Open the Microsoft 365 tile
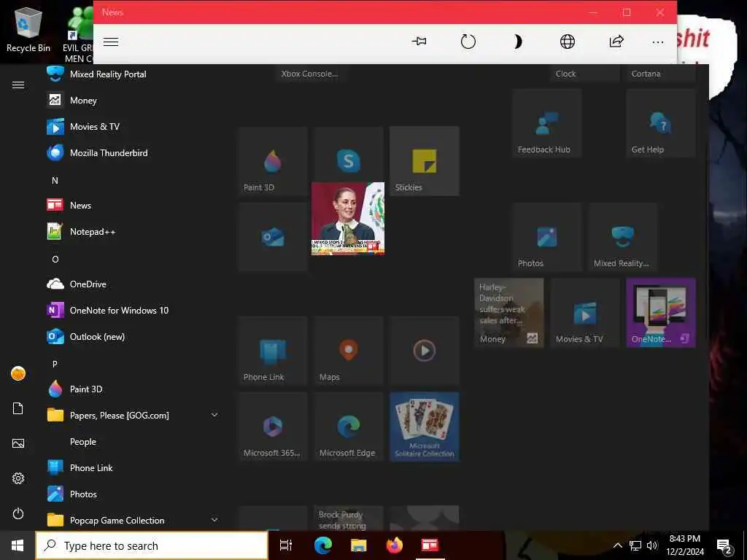This screenshot has height=560, width=747. [273, 427]
